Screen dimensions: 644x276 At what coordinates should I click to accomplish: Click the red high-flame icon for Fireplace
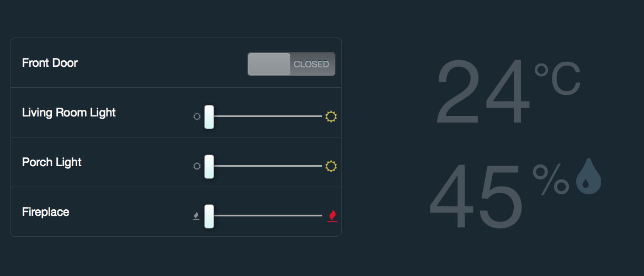click(332, 216)
